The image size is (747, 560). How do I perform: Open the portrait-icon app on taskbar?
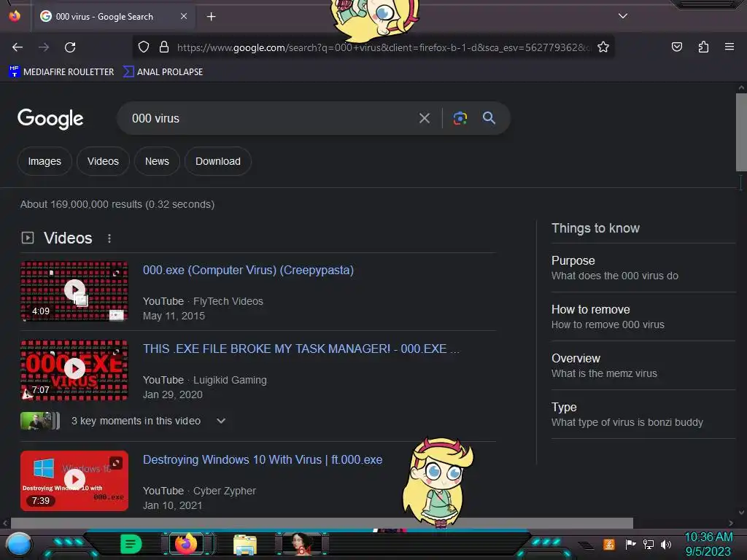301,544
